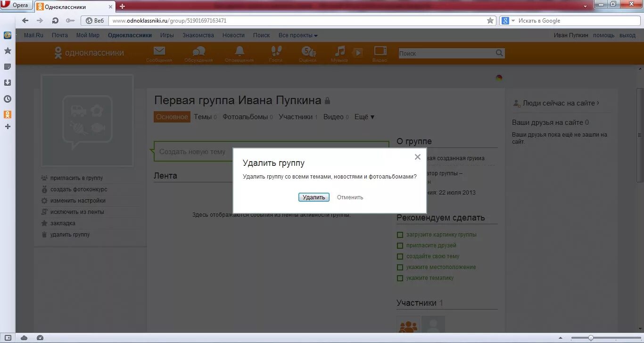Adjust the zoom slider in status bar
Screen dimensions: 644x343
pos(591,338)
